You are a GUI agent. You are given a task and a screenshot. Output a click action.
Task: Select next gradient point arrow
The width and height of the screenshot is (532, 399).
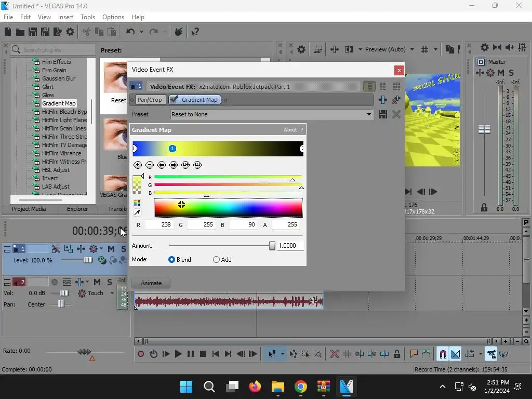pos(174,165)
